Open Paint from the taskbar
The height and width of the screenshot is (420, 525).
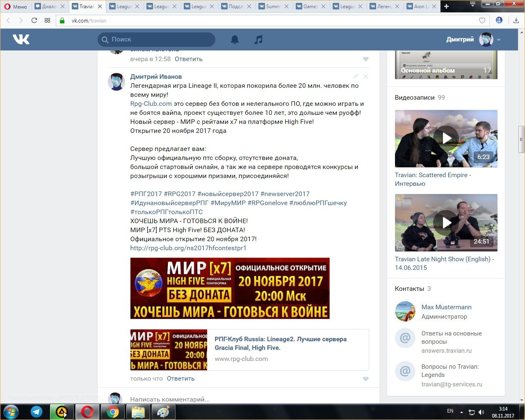click(164, 412)
